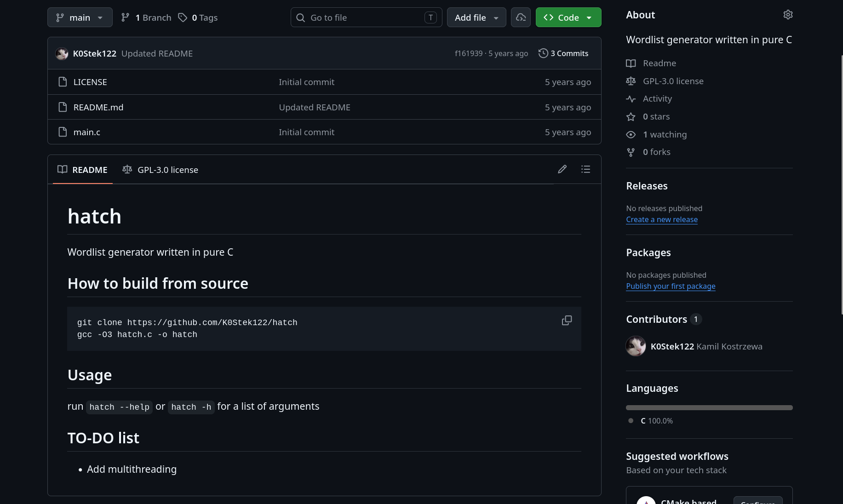
Task: Open K0Stek122 author link in commit row
Action: tap(95, 53)
